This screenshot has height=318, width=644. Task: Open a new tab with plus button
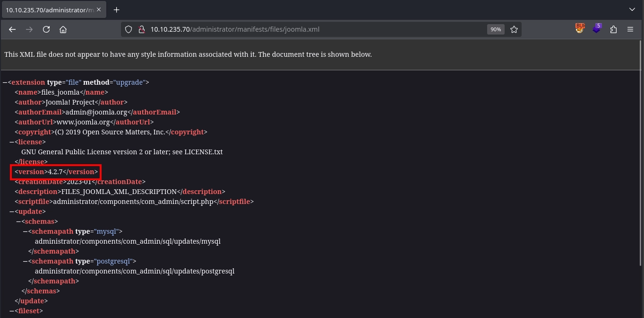coord(116,10)
